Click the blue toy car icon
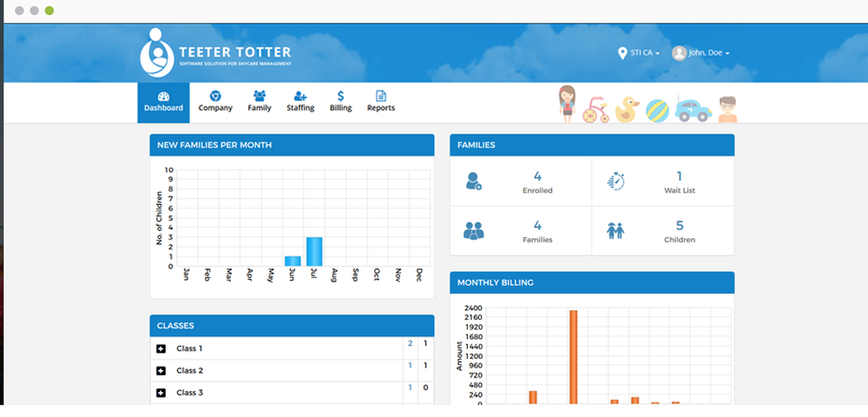The width and height of the screenshot is (868, 417). pos(693,110)
